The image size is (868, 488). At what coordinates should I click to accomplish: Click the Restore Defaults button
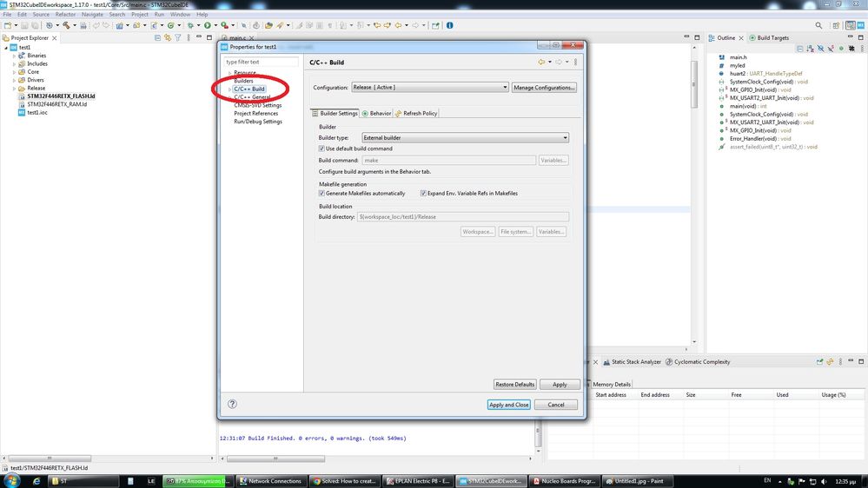click(515, 384)
